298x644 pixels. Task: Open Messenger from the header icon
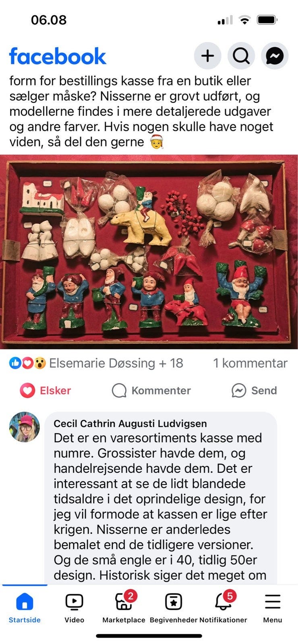[x=275, y=56]
